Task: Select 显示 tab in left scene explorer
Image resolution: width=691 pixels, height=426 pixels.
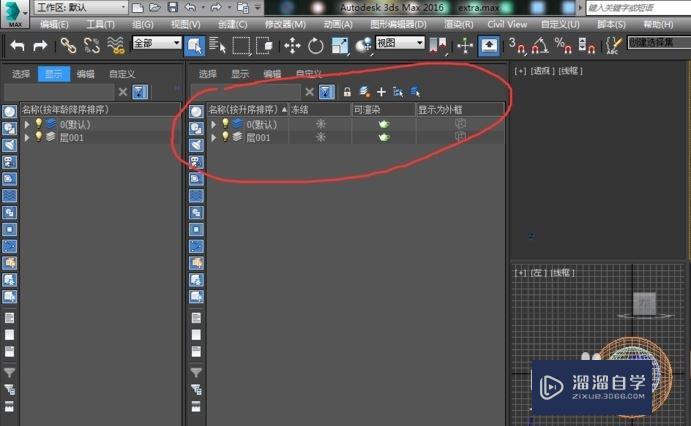Action: click(54, 74)
